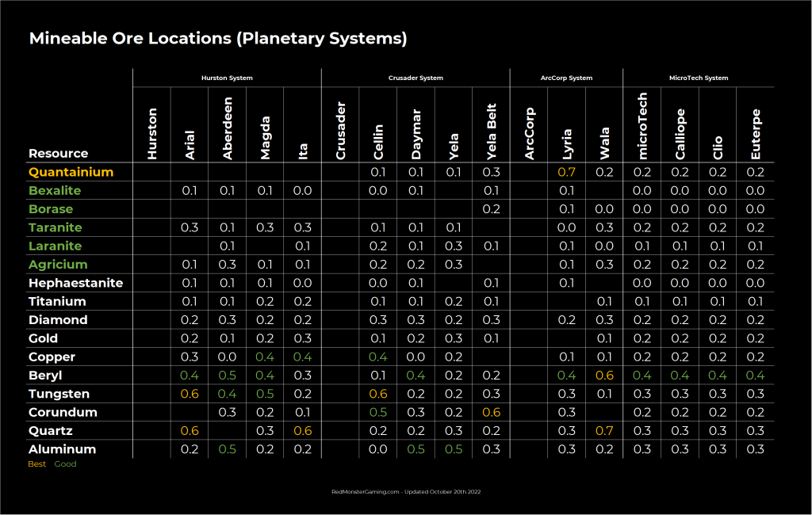The height and width of the screenshot is (515, 812).
Task: Click Quantainium's 0.7 value under Lyria
Action: (566, 172)
